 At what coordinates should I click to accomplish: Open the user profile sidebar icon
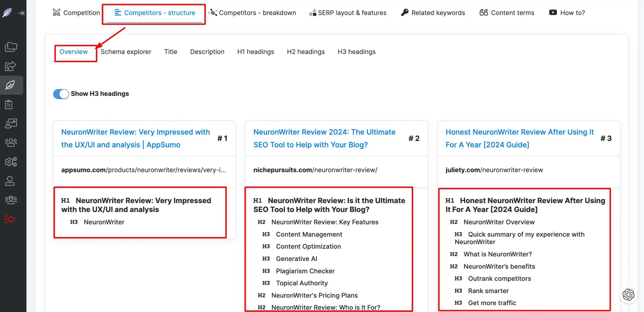click(10, 181)
